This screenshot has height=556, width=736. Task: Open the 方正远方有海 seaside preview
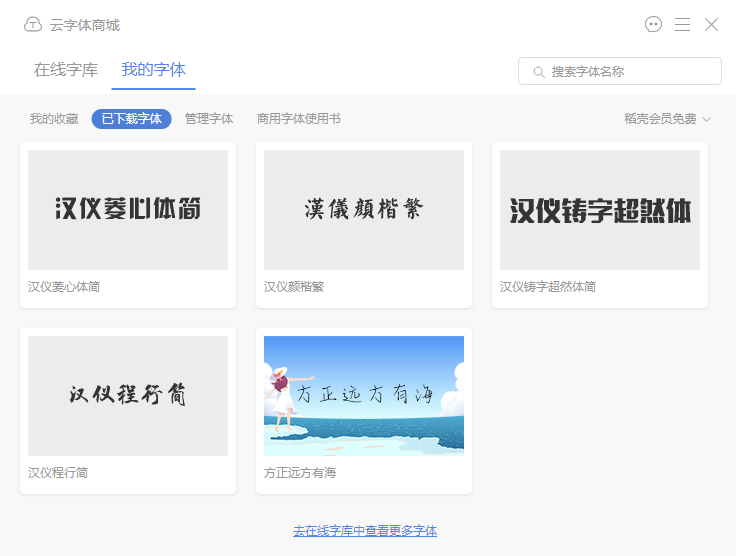(x=364, y=396)
